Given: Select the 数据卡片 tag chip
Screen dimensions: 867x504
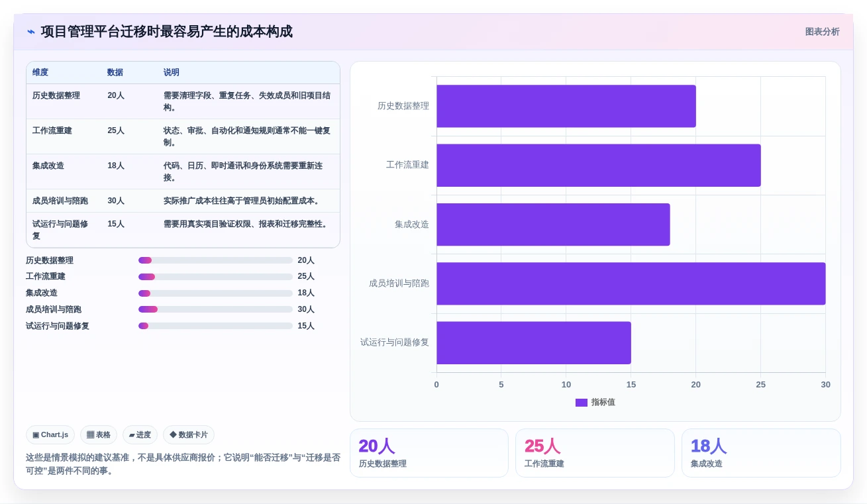Looking at the screenshot, I should point(189,434).
